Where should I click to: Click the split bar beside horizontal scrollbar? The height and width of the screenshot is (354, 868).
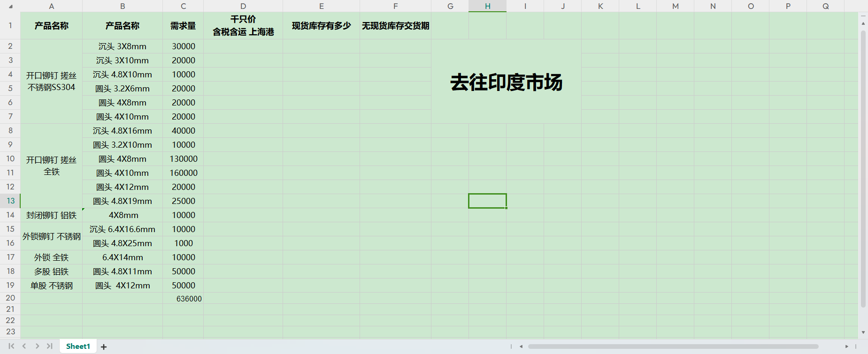511,346
